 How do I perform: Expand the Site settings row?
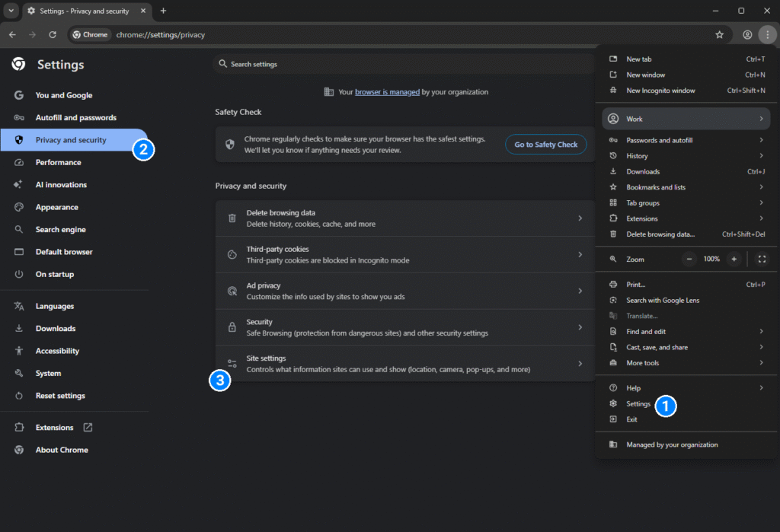coord(405,364)
